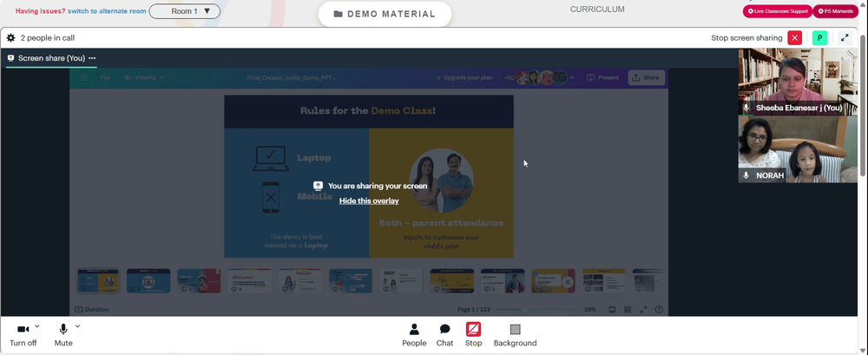Click Live Classroom Support button

(777, 11)
